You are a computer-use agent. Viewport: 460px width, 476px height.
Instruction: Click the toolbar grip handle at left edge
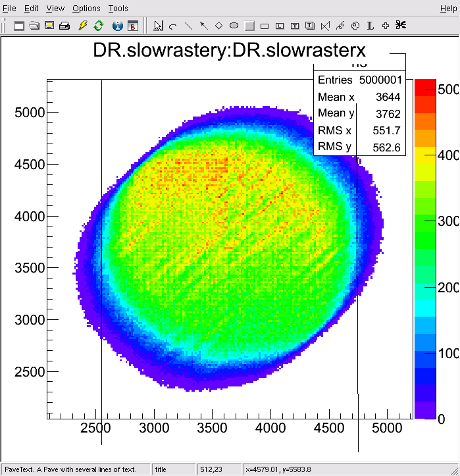pyautogui.click(x=3, y=25)
